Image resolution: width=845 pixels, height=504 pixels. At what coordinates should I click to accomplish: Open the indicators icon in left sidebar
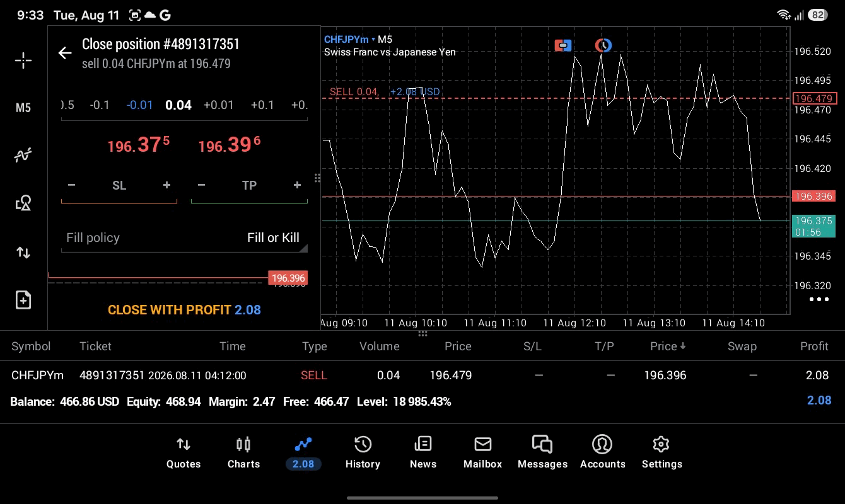click(23, 155)
